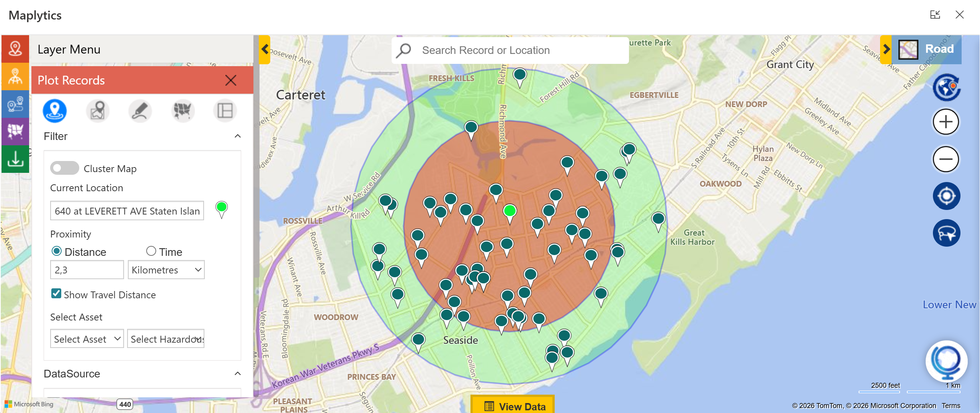Collapse the side panel with yellow arrow

pos(265,49)
